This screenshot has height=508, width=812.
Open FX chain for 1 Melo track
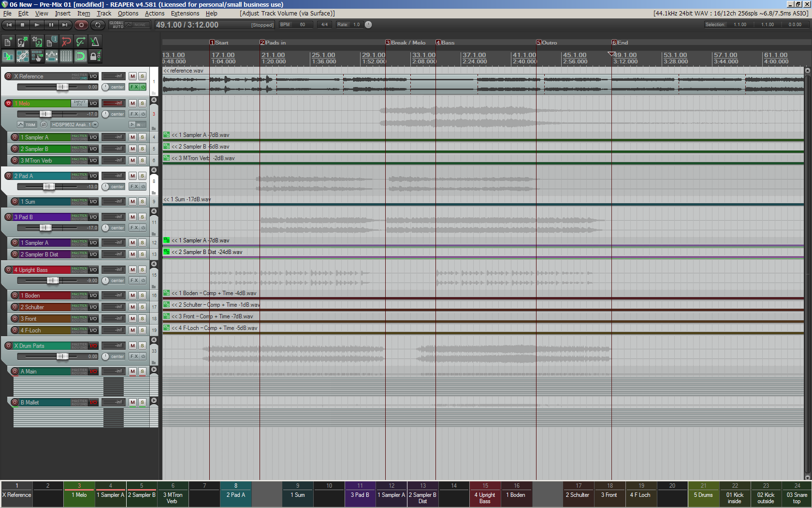tap(134, 114)
